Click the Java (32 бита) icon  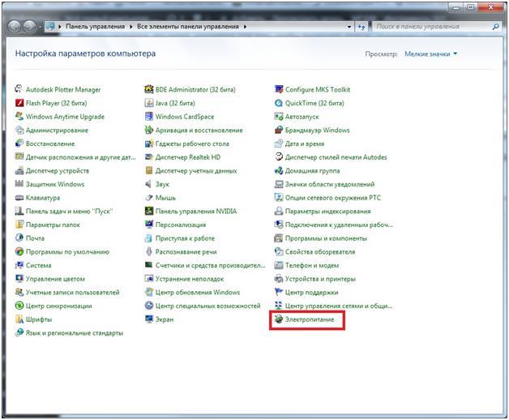[148, 103]
